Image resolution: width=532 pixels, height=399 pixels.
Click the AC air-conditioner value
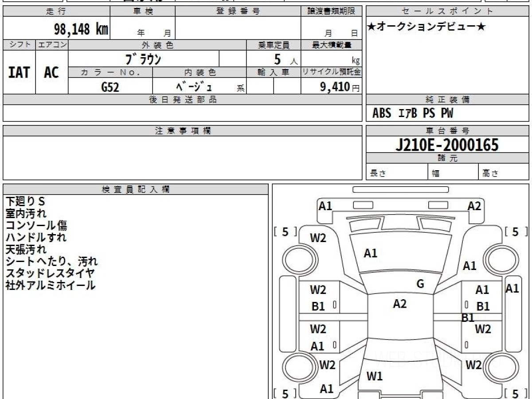coord(52,72)
